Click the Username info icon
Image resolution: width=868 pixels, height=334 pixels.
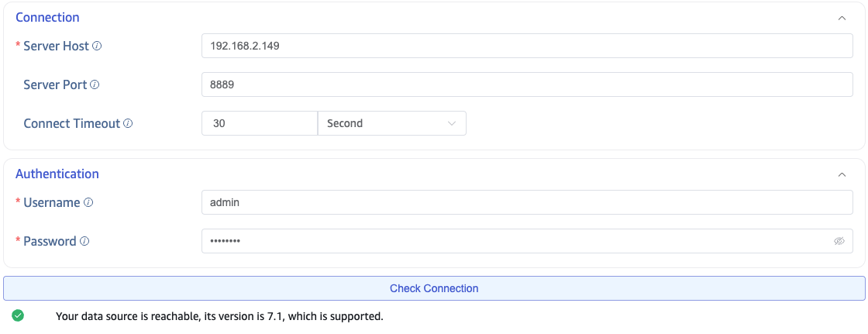click(88, 202)
